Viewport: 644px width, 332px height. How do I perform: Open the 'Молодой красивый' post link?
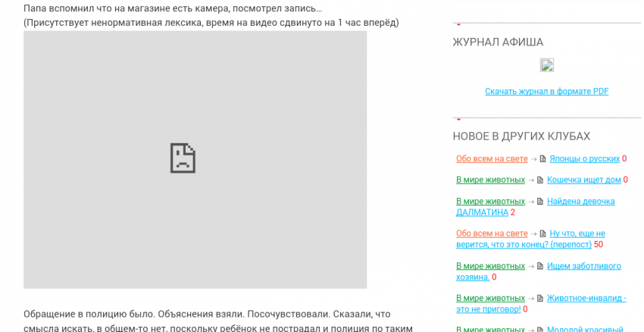coord(586,330)
